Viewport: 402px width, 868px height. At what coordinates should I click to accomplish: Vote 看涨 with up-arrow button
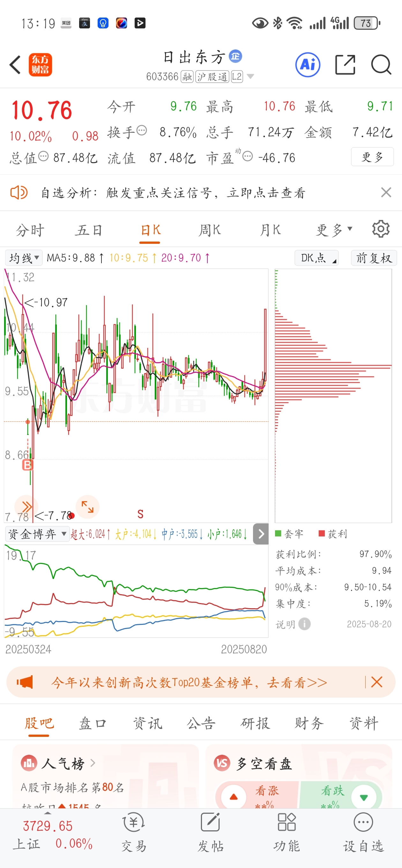tap(234, 797)
